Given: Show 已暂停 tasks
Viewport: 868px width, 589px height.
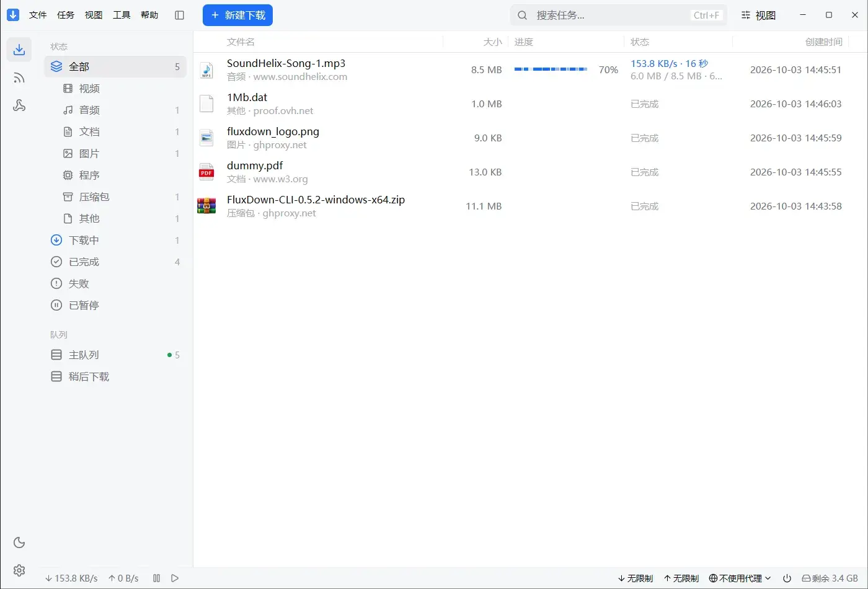Looking at the screenshot, I should pyautogui.click(x=115, y=305).
